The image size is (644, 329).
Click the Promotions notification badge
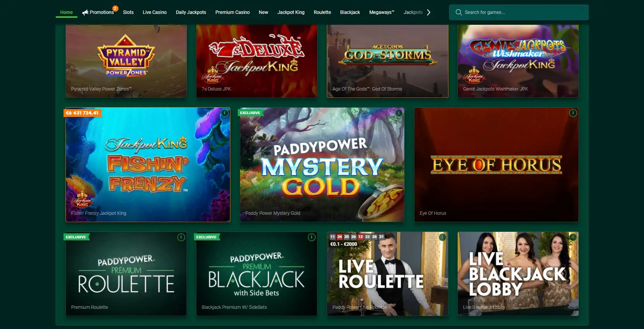click(x=115, y=9)
